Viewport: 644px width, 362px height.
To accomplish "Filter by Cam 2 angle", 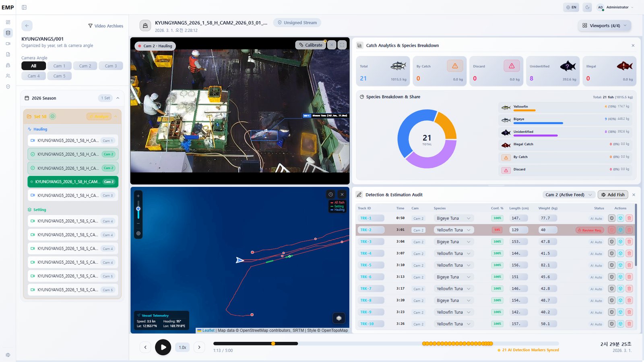I will pyautogui.click(x=85, y=66).
